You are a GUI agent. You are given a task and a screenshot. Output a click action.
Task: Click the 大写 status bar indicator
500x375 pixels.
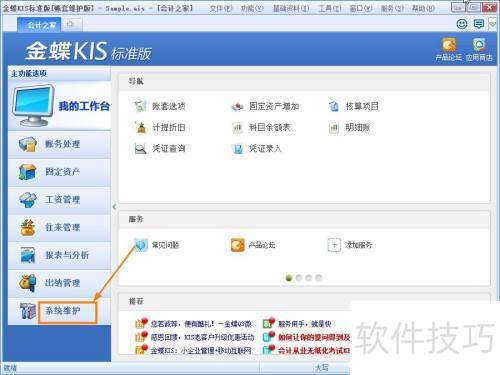coord(322,368)
